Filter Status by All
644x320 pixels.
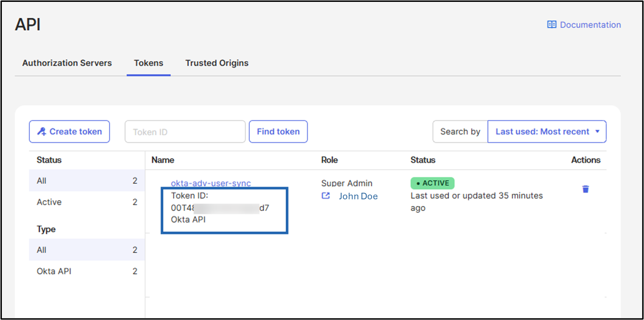coord(87,181)
